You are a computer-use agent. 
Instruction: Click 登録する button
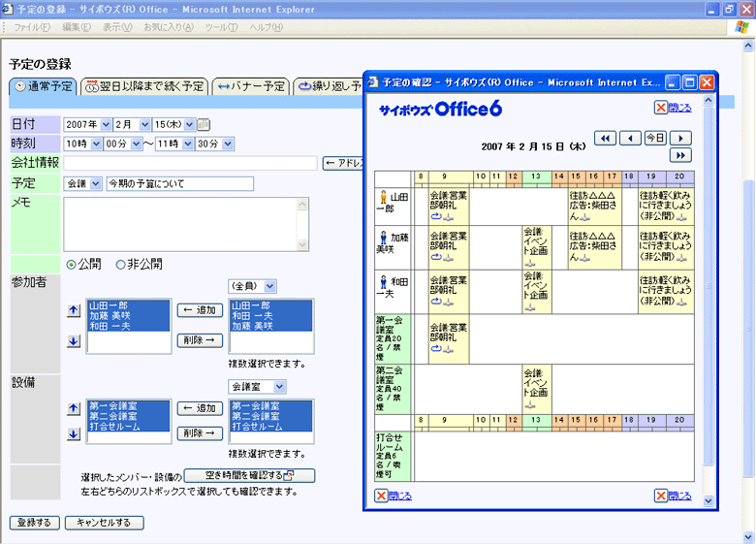pos(35,523)
